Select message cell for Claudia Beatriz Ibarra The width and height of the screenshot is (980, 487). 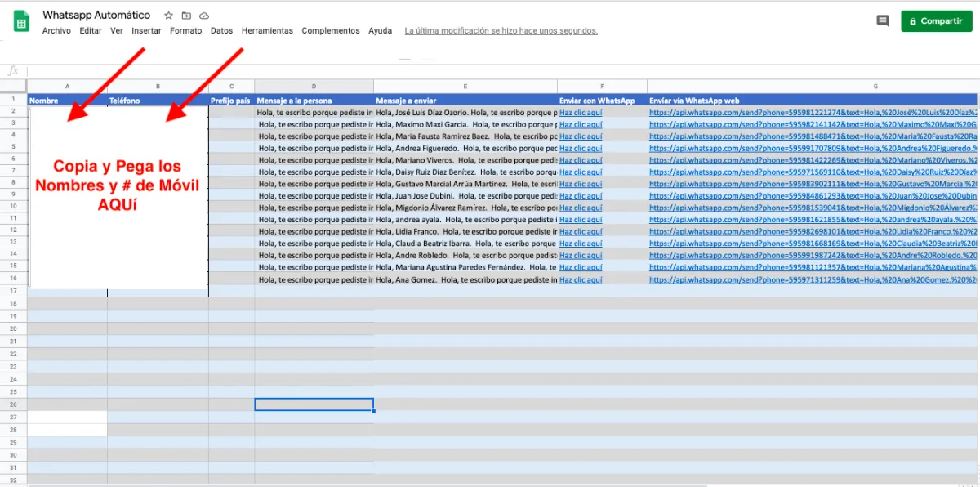(x=465, y=243)
